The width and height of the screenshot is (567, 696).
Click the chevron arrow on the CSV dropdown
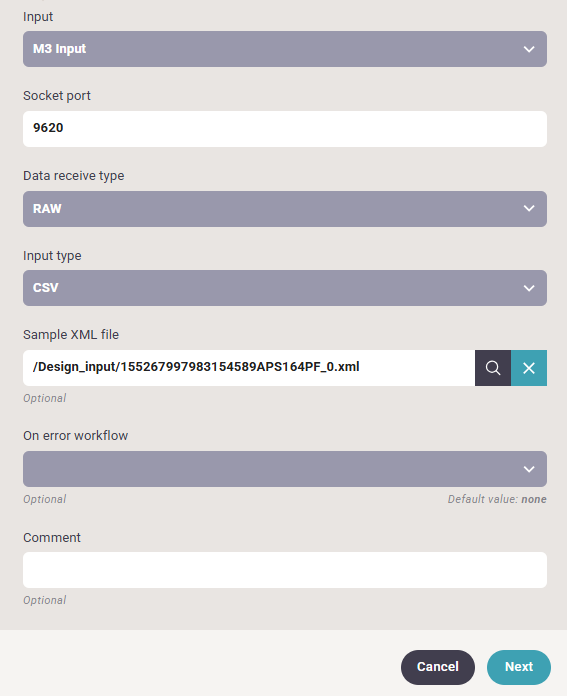pyautogui.click(x=529, y=289)
